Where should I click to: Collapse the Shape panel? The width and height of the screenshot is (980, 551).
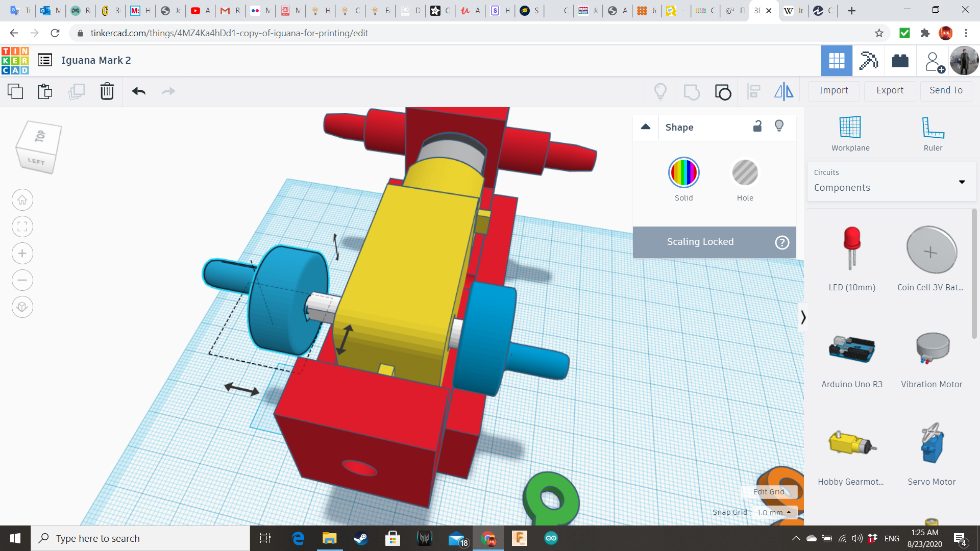tap(646, 127)
